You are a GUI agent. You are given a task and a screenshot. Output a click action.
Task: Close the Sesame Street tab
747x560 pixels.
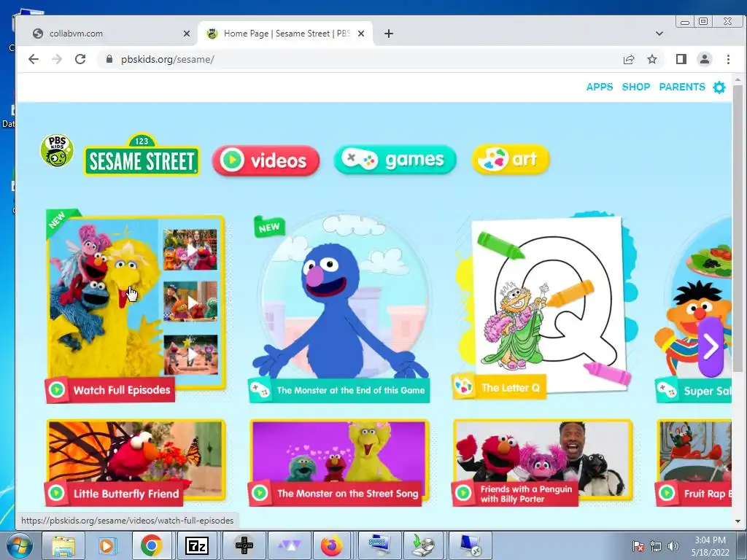click(361, 34)
